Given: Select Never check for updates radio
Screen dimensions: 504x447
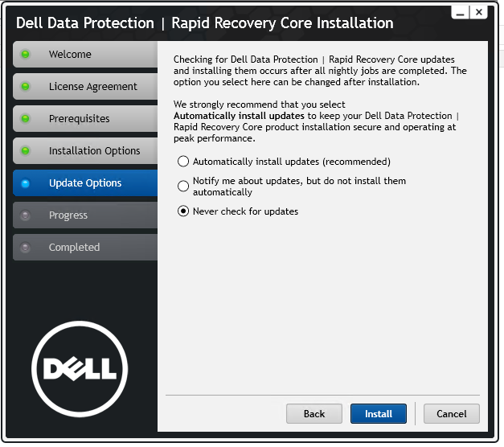Looking at the screenshot, I should click(x=183, y=211).
